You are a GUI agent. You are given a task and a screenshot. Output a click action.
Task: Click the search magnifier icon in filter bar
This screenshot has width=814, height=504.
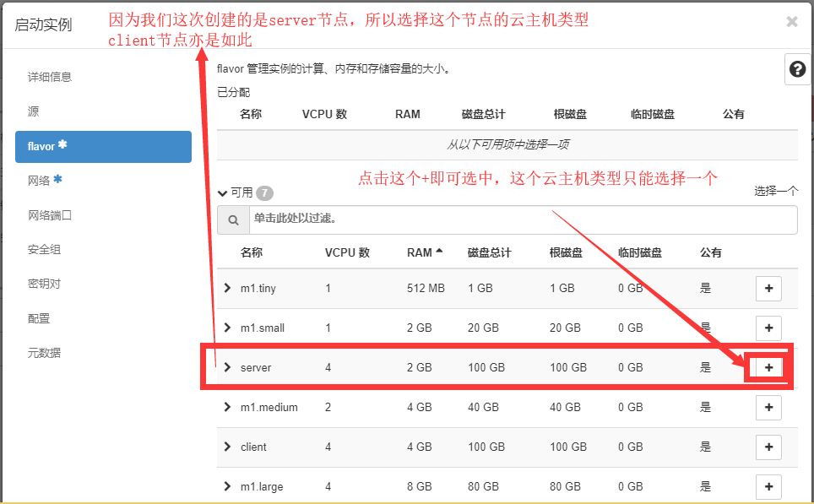[232, 219]
